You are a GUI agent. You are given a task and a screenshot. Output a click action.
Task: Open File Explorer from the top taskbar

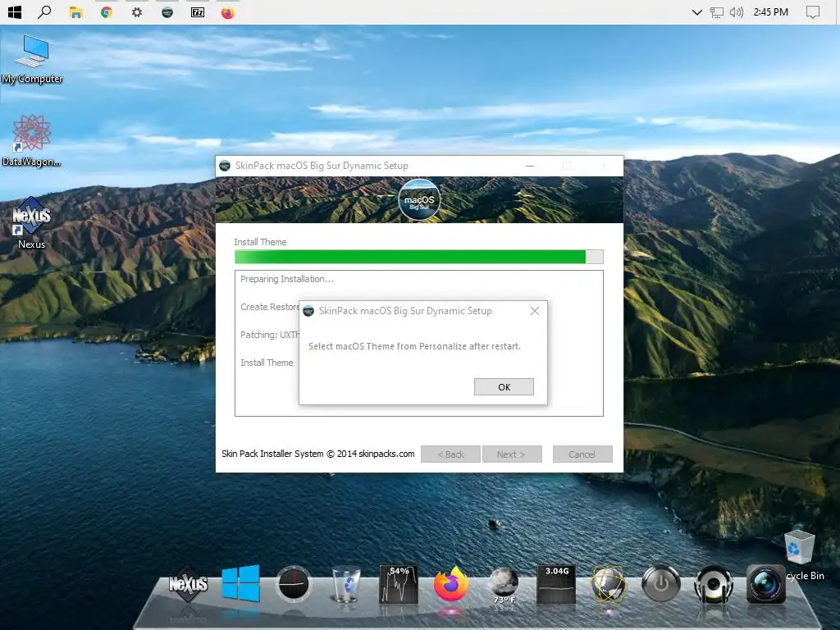[x=76, y=12]
